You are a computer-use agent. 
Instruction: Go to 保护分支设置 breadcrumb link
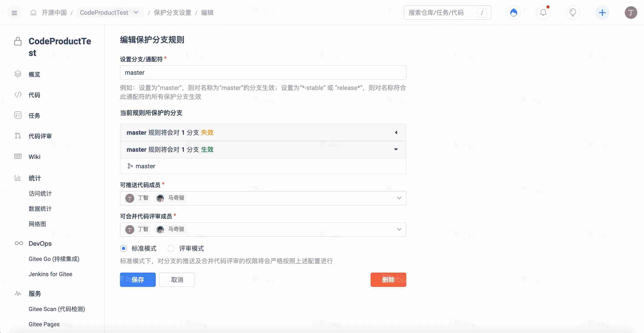click(x=172, y=13)
